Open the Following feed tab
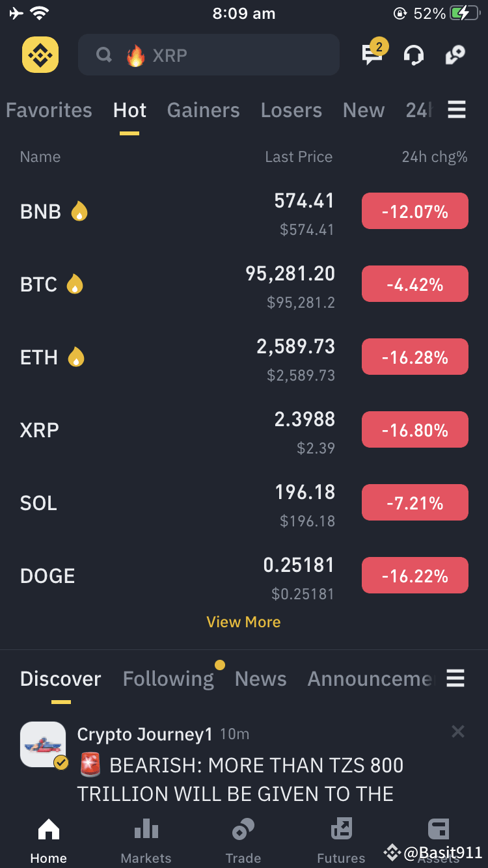Image resolution: width=488 pixels, height=868 pixels. [169, 679]
